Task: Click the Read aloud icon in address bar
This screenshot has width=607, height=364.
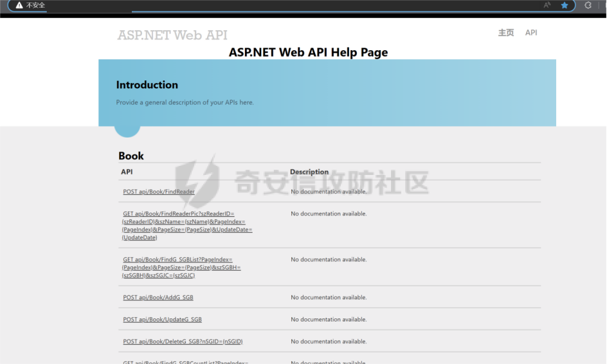Action: pos(547,5)
